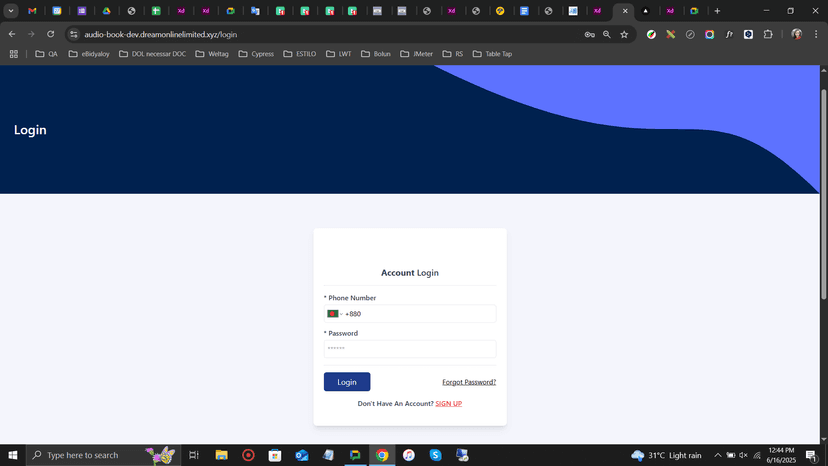Open the Cypress bookmarks folder
828x466 pixels.
256,54
